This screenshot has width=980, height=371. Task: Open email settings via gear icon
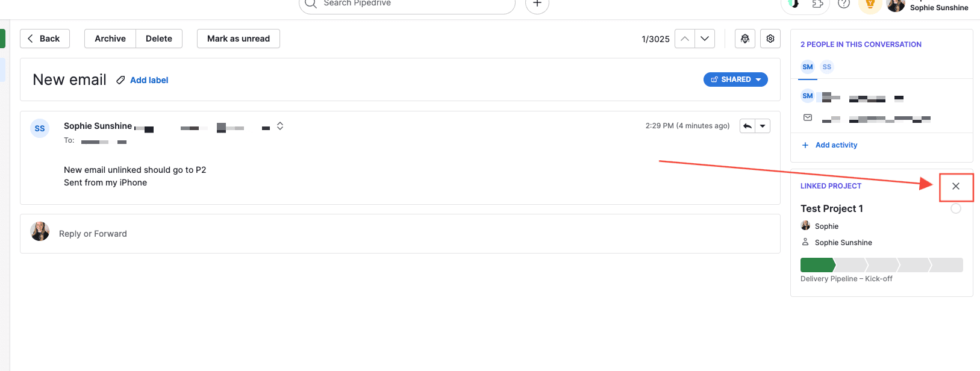click(x=770, y=39)
